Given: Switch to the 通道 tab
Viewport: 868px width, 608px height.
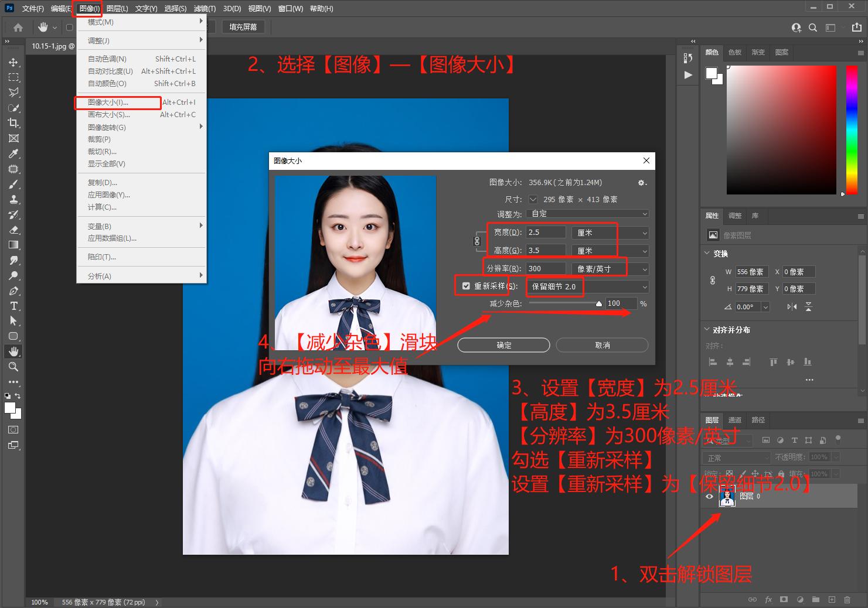Looking at the screenshot, I should [735, 420].
